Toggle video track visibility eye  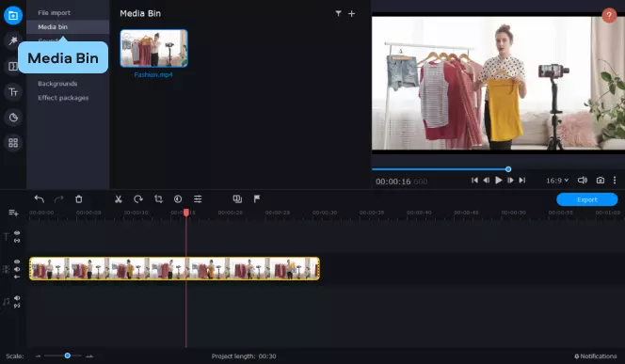click(x=17, y=261)
